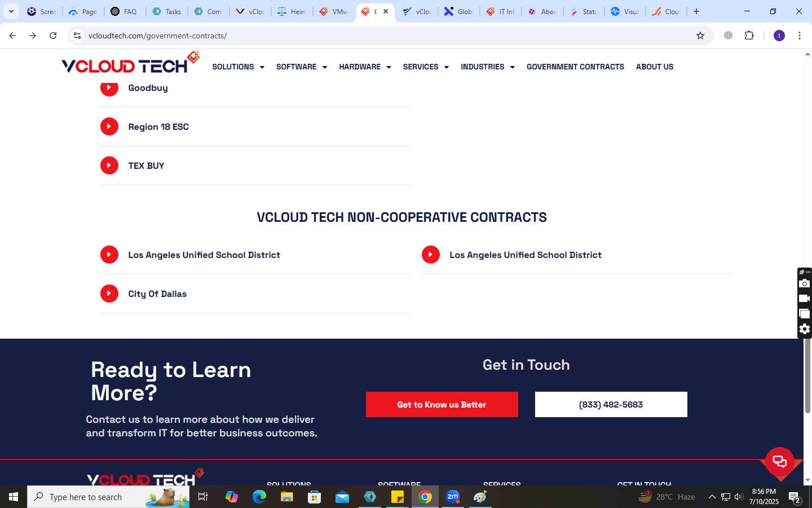Open the Chrome profile avatar
Screen dimensions: 812x508
click(x=779, y=36)
